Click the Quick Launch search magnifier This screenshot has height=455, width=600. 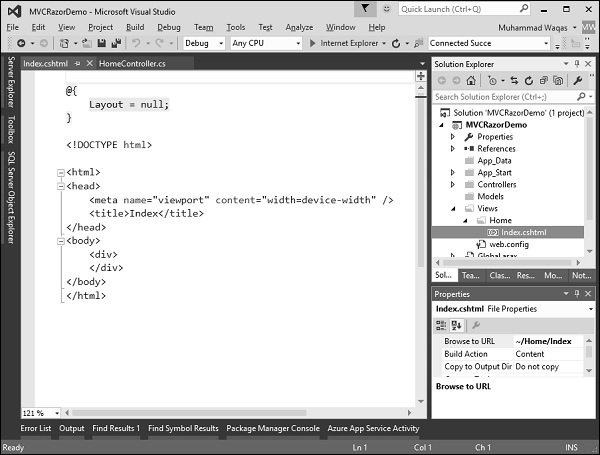click(524, 8)
